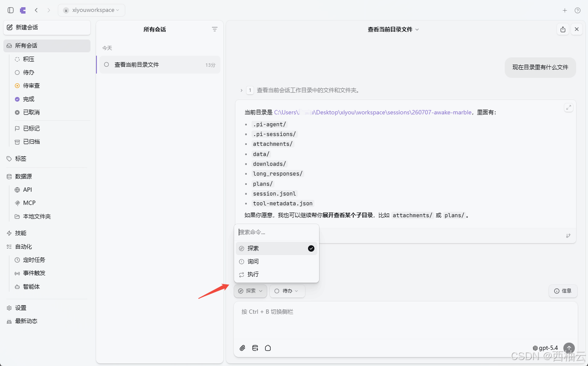The width and height of the screenshot is (588, 366).
Task: Click the user message 现在目录里有什么文件
Action: 540,67
